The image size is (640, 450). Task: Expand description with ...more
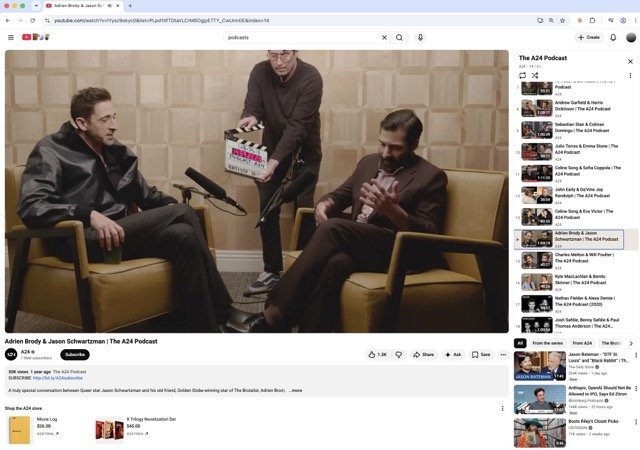coord(296,390)
